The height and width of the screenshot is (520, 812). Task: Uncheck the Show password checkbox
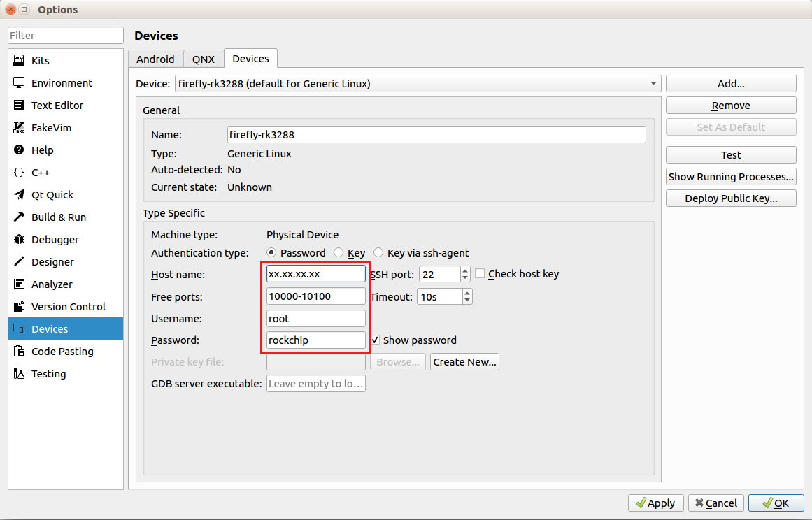pyautogui.click(x=376, y=340)
